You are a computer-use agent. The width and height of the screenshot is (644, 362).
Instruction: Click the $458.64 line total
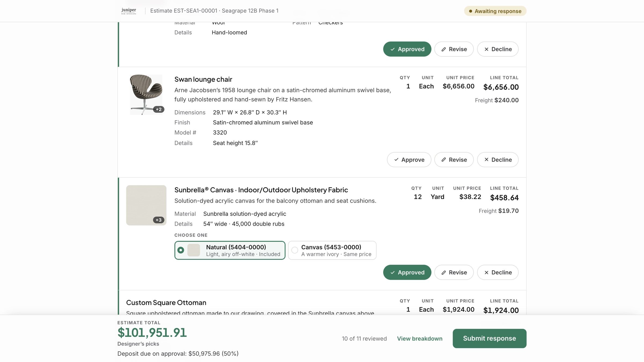(504, 198)
